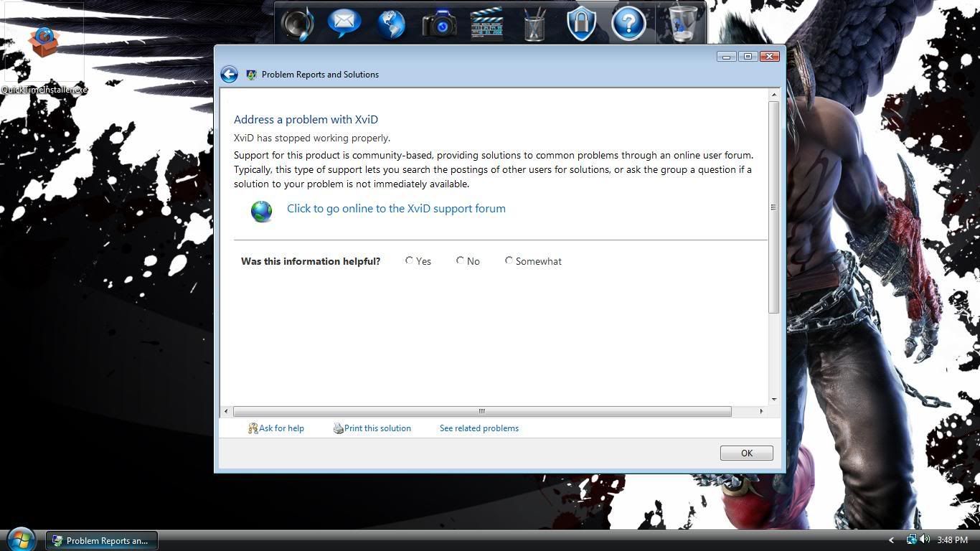Select the No radio button

[460, 260]
